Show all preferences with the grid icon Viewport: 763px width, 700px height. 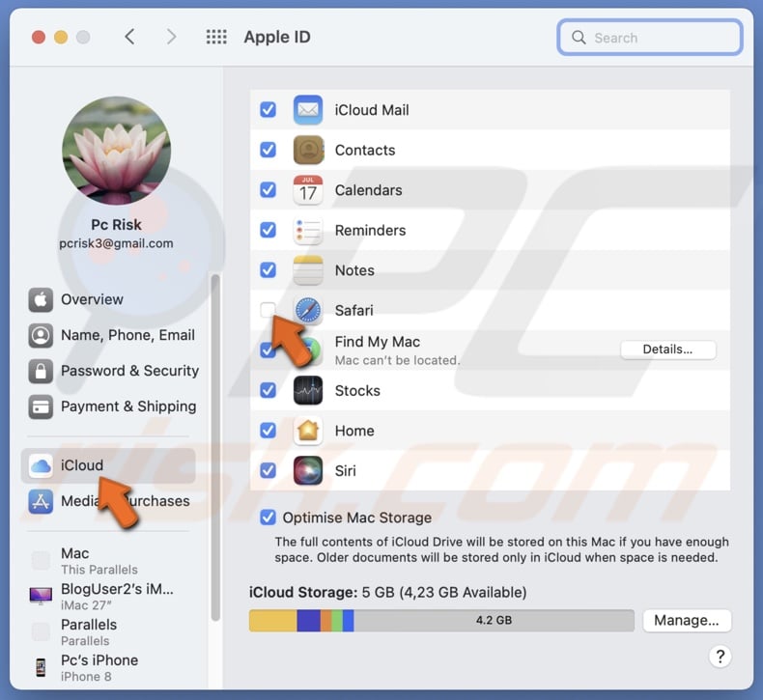(216, 37)
